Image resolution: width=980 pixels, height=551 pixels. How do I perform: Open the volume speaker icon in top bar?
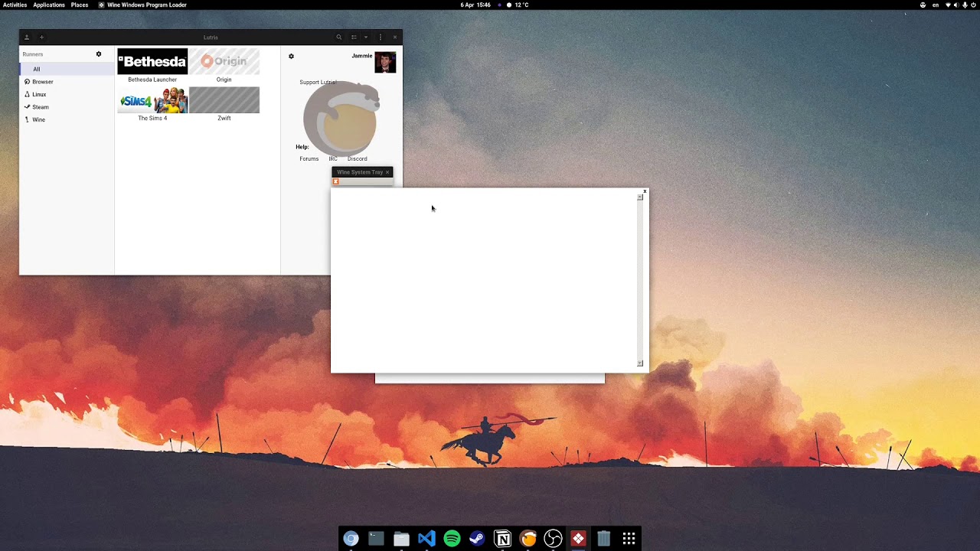(x=956, y=5)
